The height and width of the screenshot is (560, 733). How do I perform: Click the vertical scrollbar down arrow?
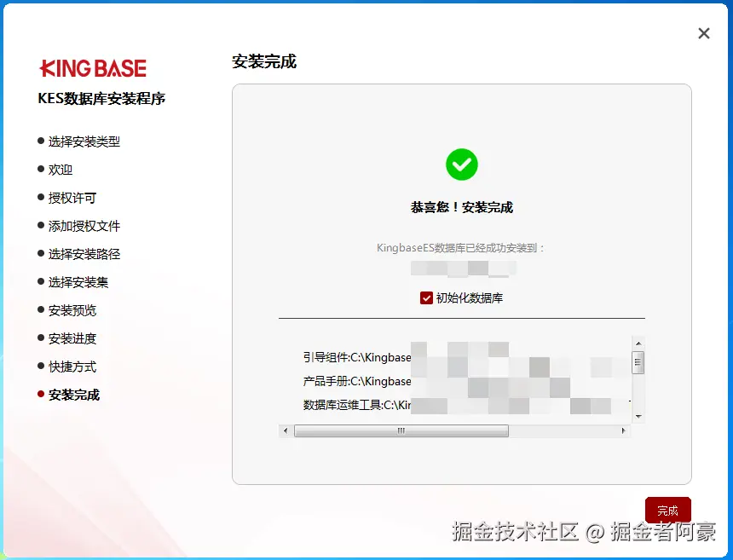pos(638,416)
